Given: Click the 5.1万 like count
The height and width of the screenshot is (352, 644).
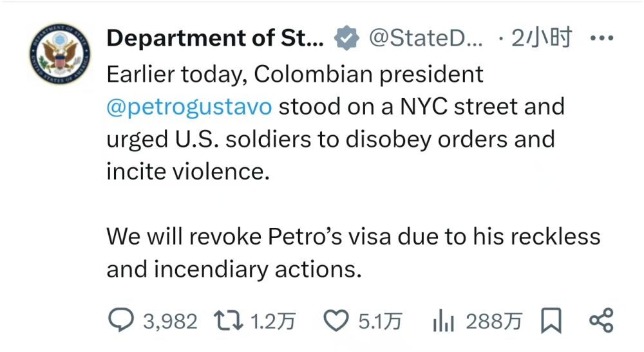Looking at the screenshot, I should pyautogui.click(x=380, y=321).
